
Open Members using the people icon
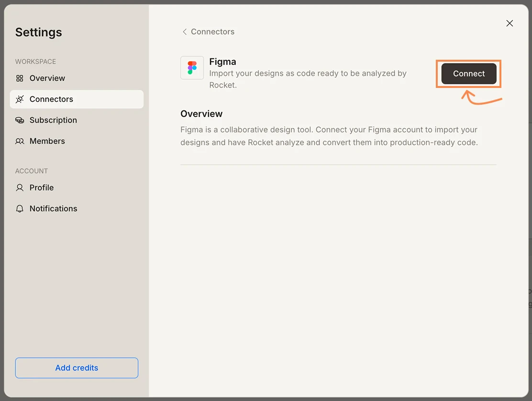[20, 141]
